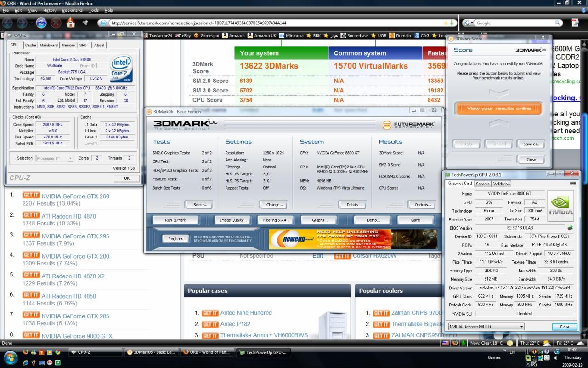This screenshot has width=588, height=368.
Task: Open the Soccerbase bookmark in the bookmarks toolbar
Action: pos(354,35)
